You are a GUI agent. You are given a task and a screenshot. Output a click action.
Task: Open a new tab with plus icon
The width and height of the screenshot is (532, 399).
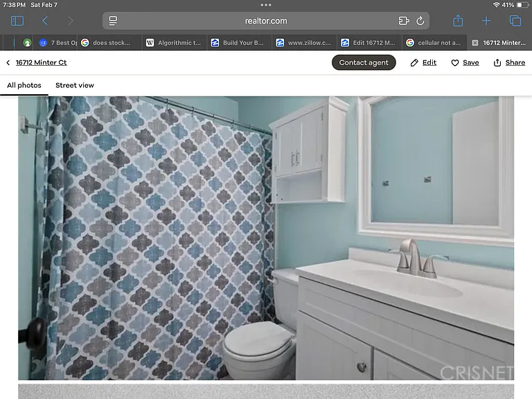tap(486, 21)
